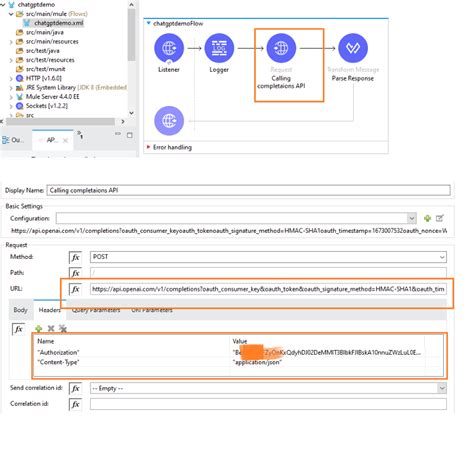
Task: Collapse the chatgptdemo project node
Action: click(x=3, y=5)
